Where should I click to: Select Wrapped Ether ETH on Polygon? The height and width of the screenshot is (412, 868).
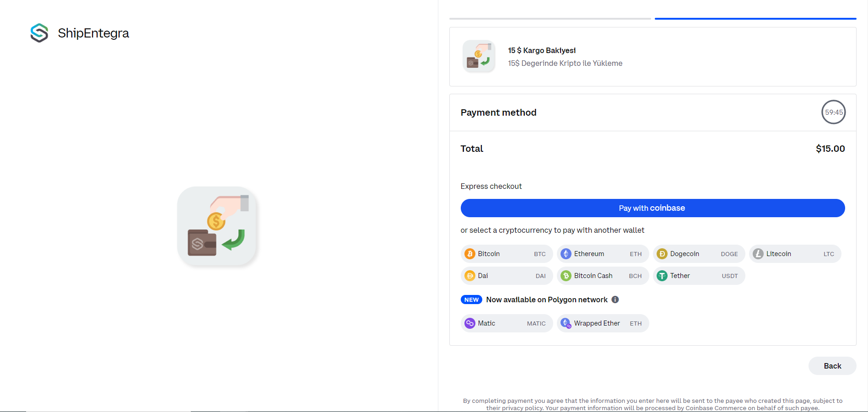(x=603, y=323)
